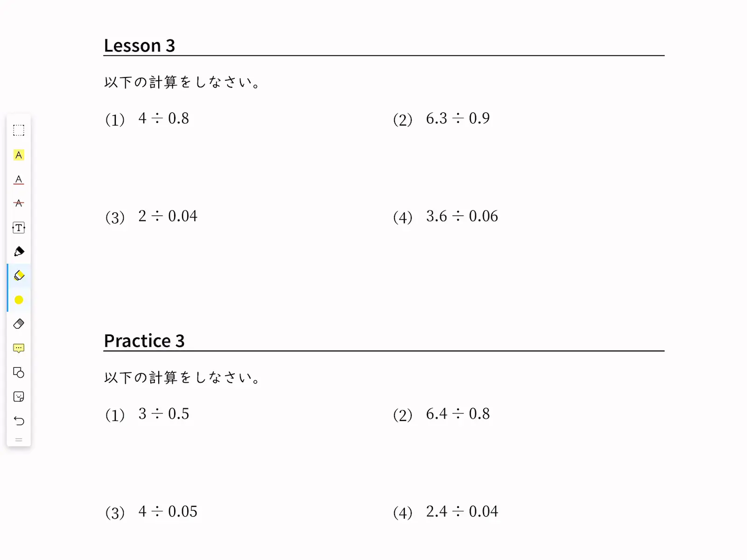The image size is (747, 560).
Task: Click problem 2.4 ÷ 0.04
Action: 462,511
